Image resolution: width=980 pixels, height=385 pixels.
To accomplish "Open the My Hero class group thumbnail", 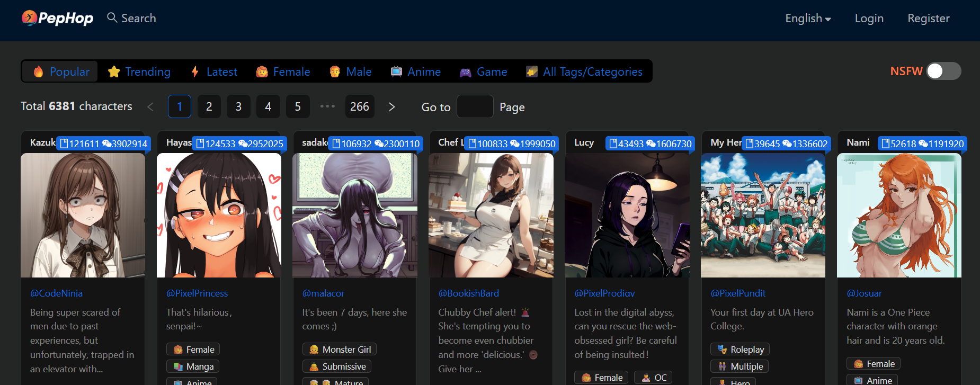I will pos(763,216).
